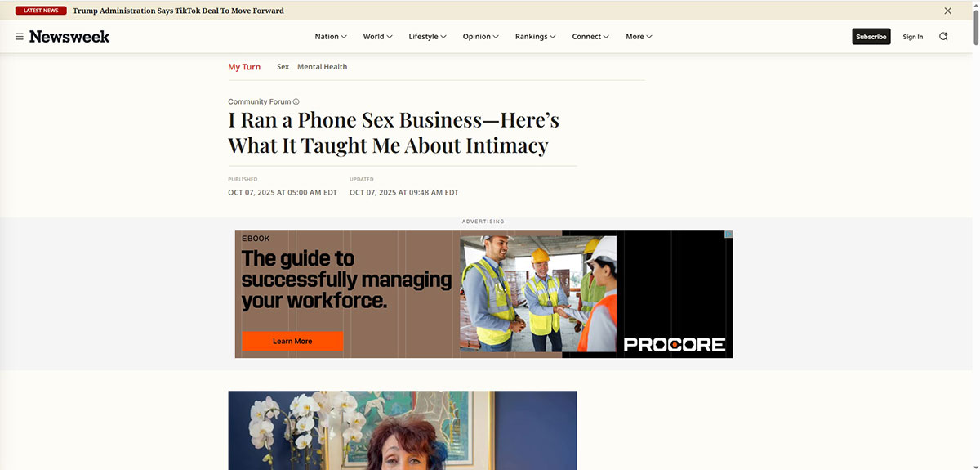Expand the Nation dropdown menu
The width and height of the screenshot is (980, 470).
coord(331,37)
